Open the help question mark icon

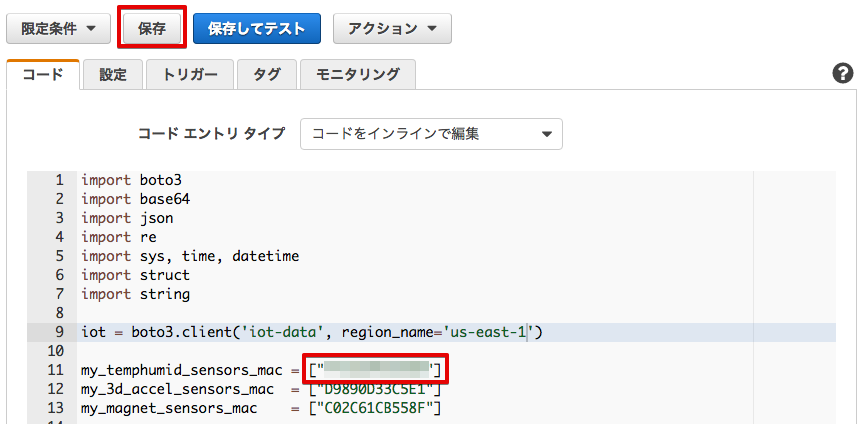coord(843,73)
